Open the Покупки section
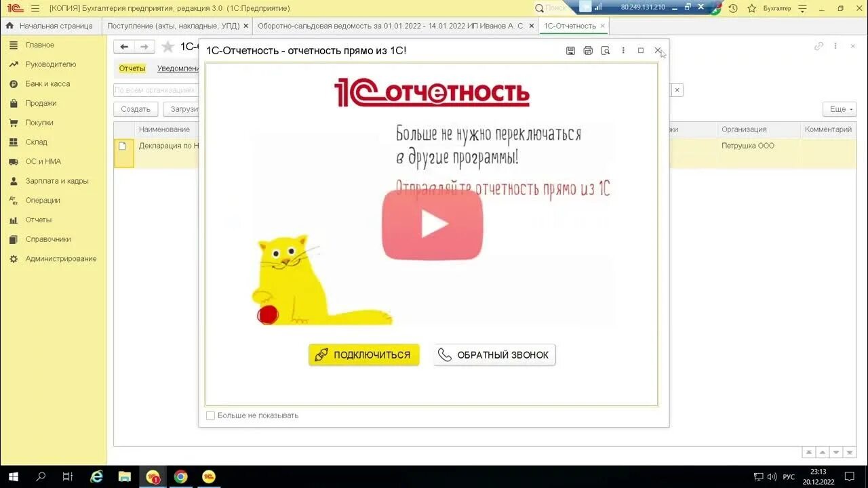The width and height of the screenshot is (868, 488). pyautogui.click(x=39, y=123)
